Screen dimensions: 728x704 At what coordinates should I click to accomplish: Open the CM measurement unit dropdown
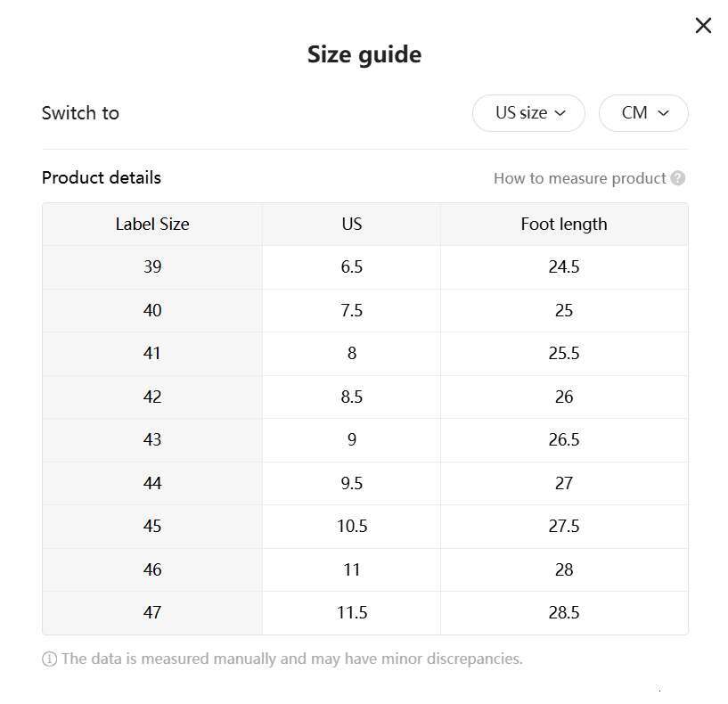(x=643, y=113)
